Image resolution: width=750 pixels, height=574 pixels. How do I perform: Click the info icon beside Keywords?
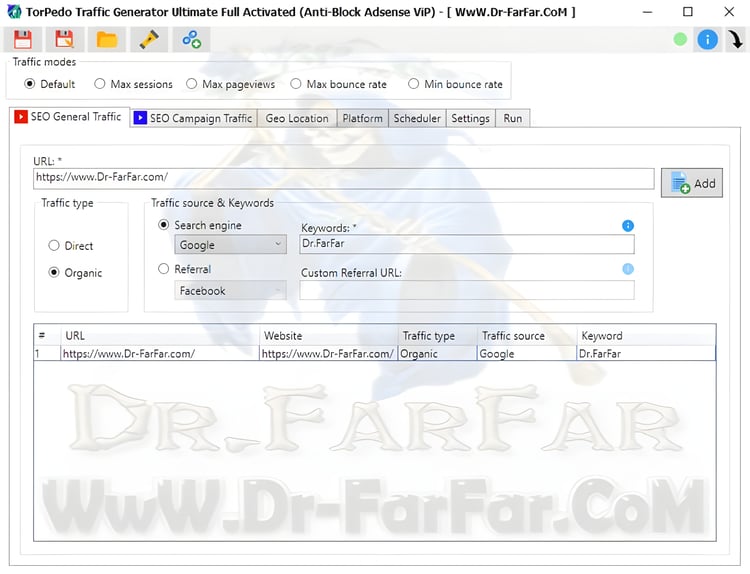click(628, 226)
